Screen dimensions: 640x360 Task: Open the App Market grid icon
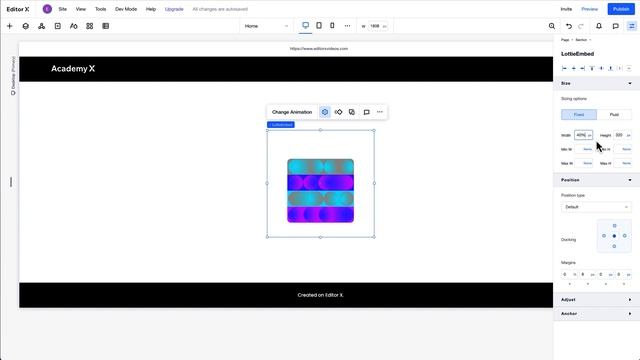click(x=89, y=26)
